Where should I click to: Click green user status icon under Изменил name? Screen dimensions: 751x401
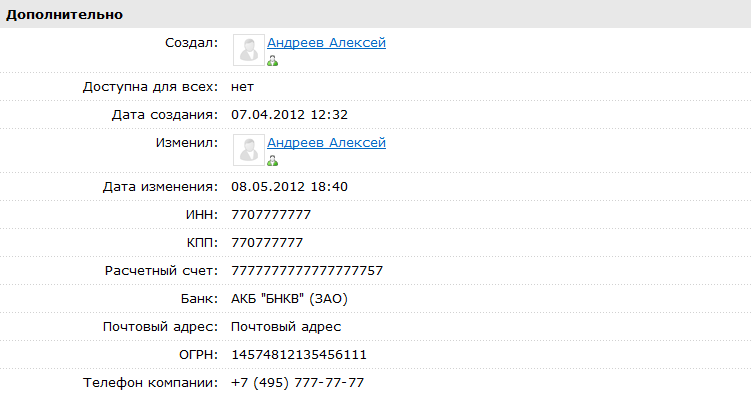tap(273, 161)
